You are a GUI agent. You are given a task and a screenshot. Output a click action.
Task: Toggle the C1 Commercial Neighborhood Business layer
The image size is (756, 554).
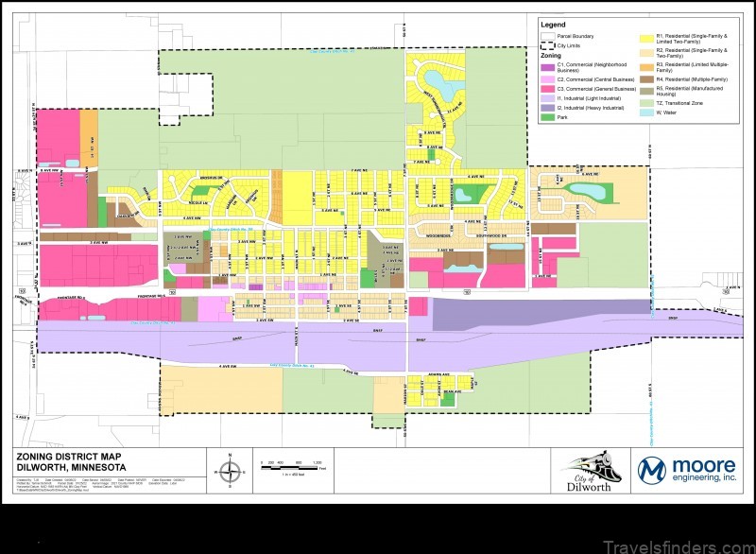[x=548, y=67]
